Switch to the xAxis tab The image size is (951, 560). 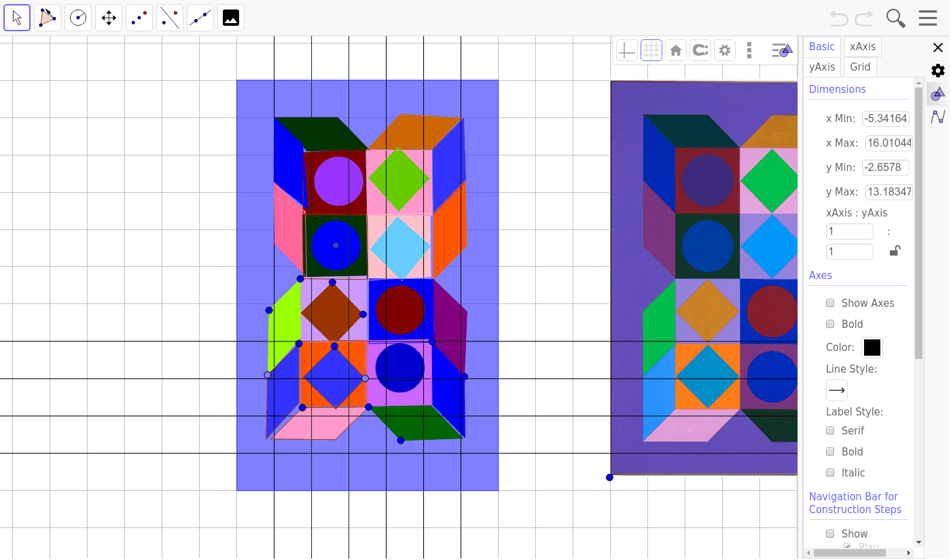pyautogui.click(x=863, y=46)
